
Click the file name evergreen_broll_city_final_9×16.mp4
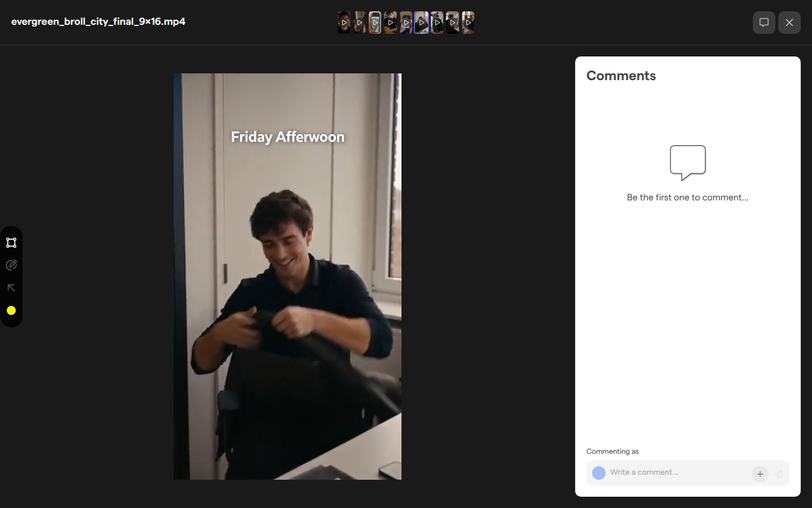(x=98, y=21)
